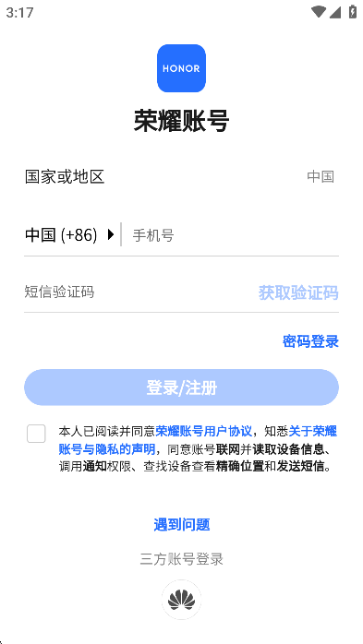The width and height of the screenshot is (363, 644).
Task: Tap the 登录/注册 button
Action: [x=181, y=388]
